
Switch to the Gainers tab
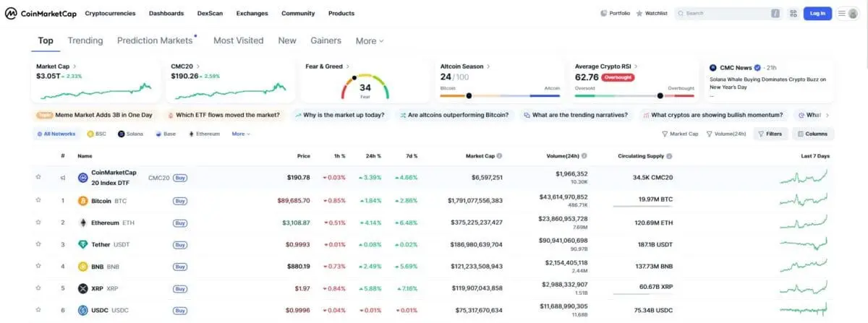(325, 40)
